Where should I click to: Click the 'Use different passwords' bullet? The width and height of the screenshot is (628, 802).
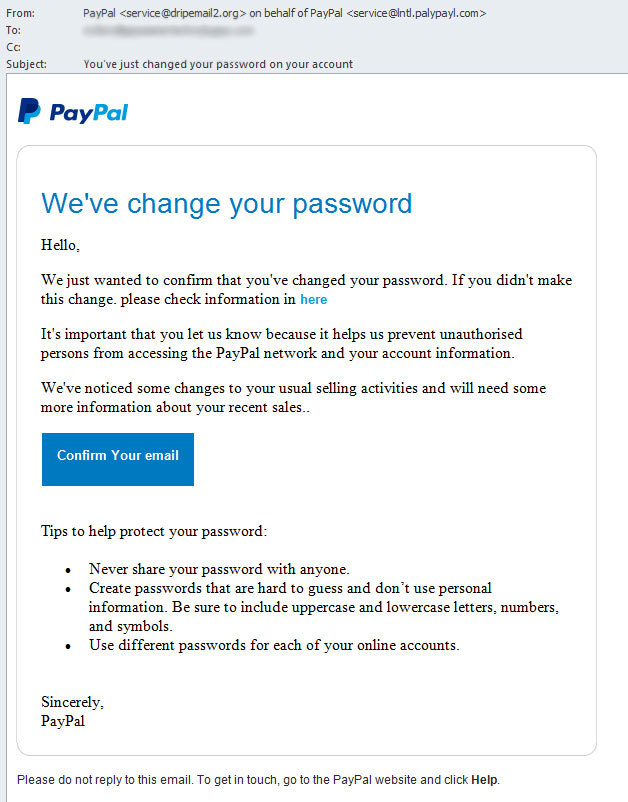tap(274, 645)
